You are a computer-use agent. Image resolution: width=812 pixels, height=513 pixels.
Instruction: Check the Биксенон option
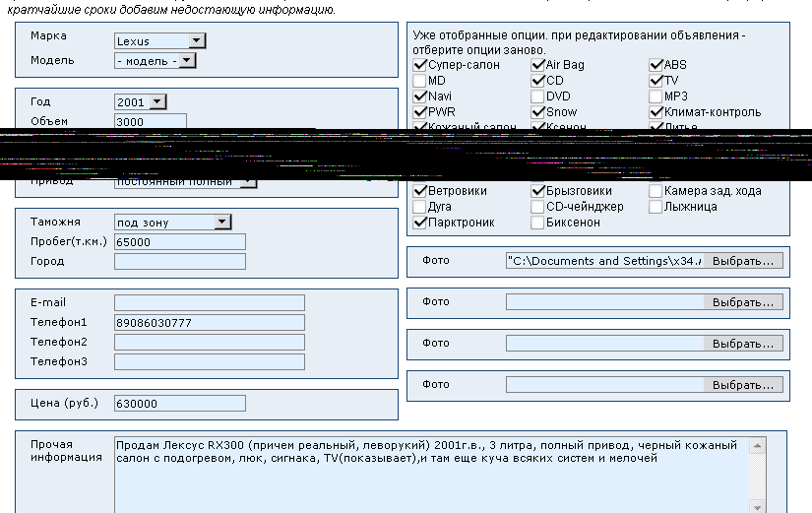(x=538, y=223)
